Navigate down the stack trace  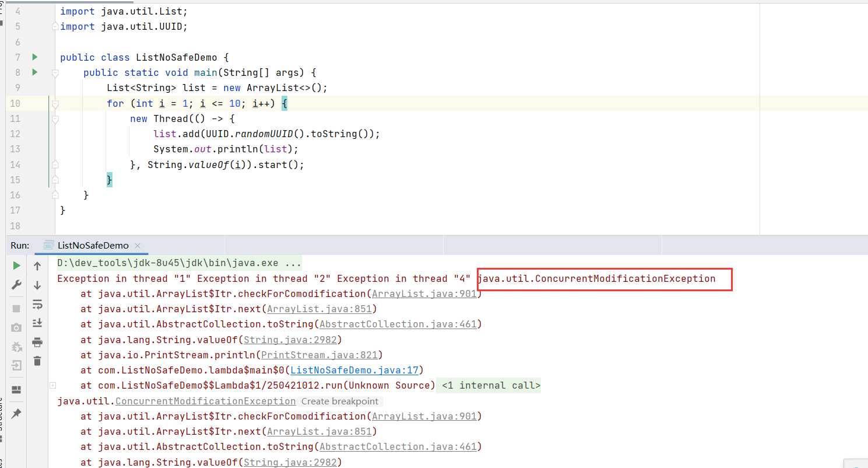click(37, 285)
